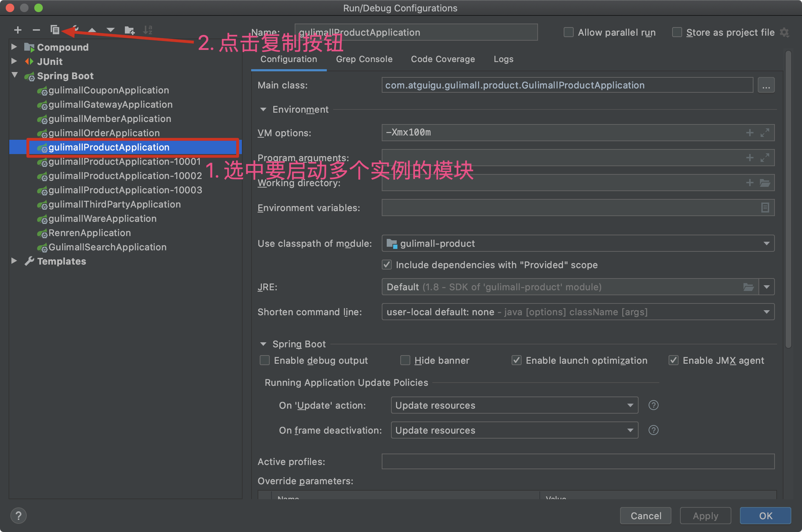The width and height of the screenshot is (802, 532).
Task: Expand the Compound configurations group
Action: point(14,47)
